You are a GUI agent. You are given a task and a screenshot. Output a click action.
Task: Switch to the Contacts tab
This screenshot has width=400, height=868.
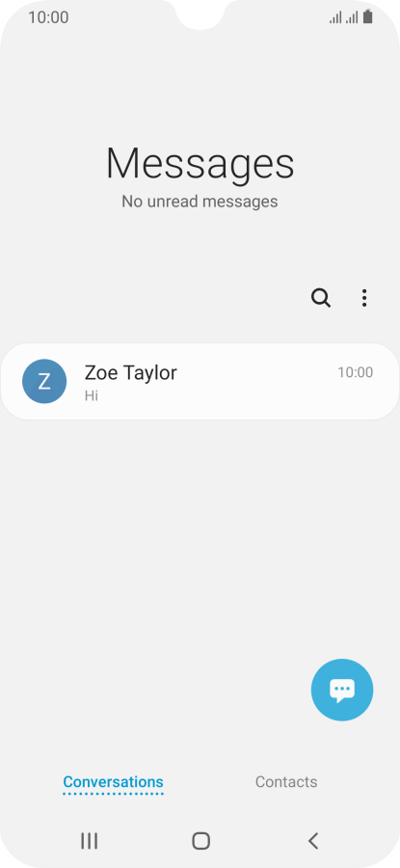286,781
